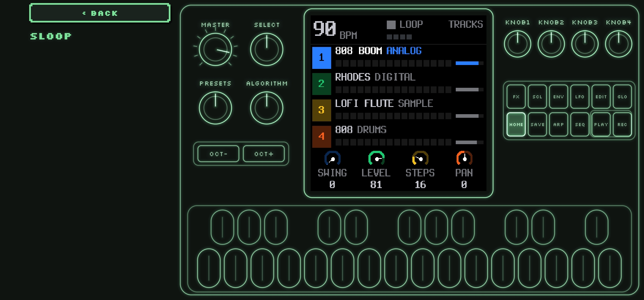Lower the octave with OCT-
This screenshot has width=644, height=300.
click(x=218, y=154)
